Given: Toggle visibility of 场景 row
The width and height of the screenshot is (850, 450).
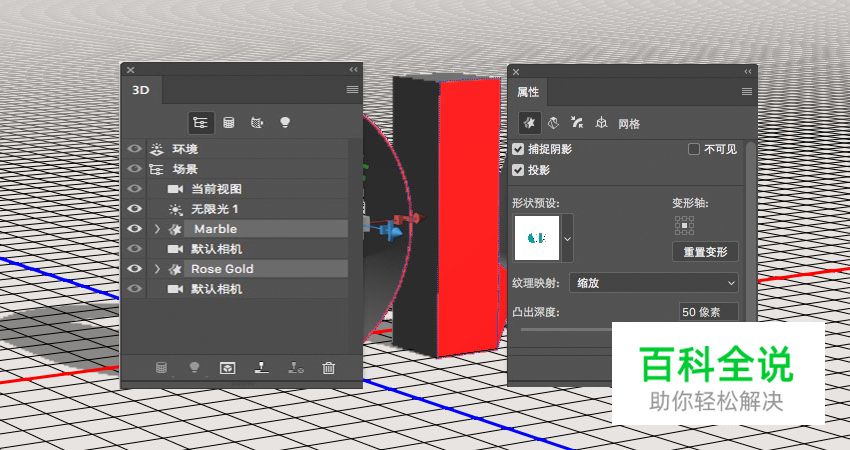Looking at the screenshot, I should 134,169.
